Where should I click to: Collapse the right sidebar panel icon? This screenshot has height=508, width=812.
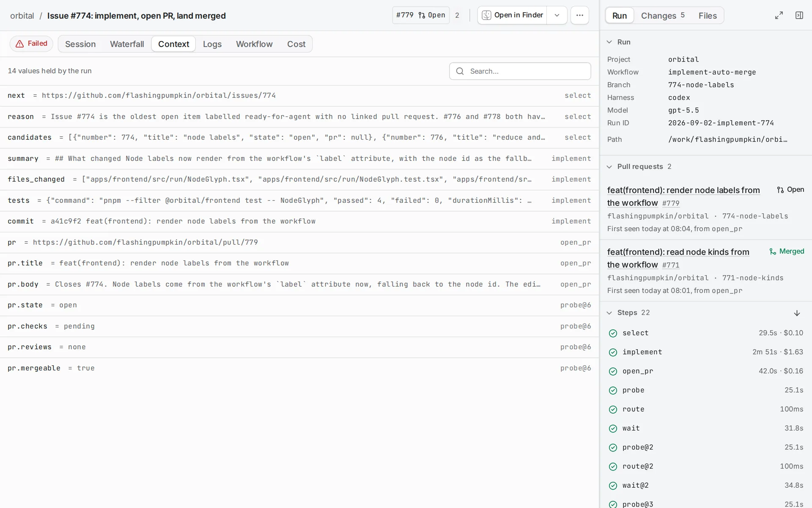point(799,15)
